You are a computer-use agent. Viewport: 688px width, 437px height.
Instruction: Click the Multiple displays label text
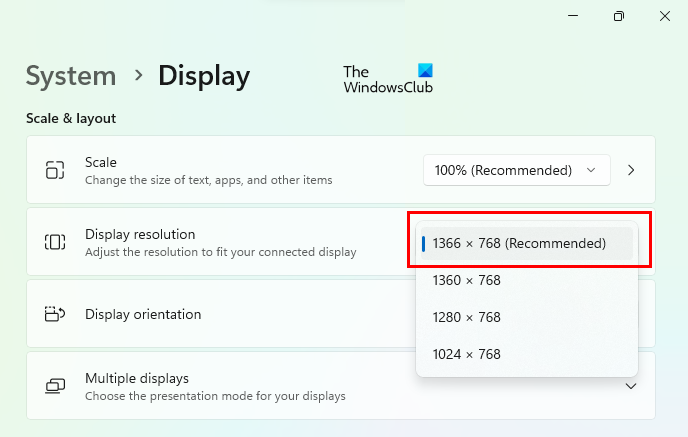pyautogui.click(x=137, y=378)
